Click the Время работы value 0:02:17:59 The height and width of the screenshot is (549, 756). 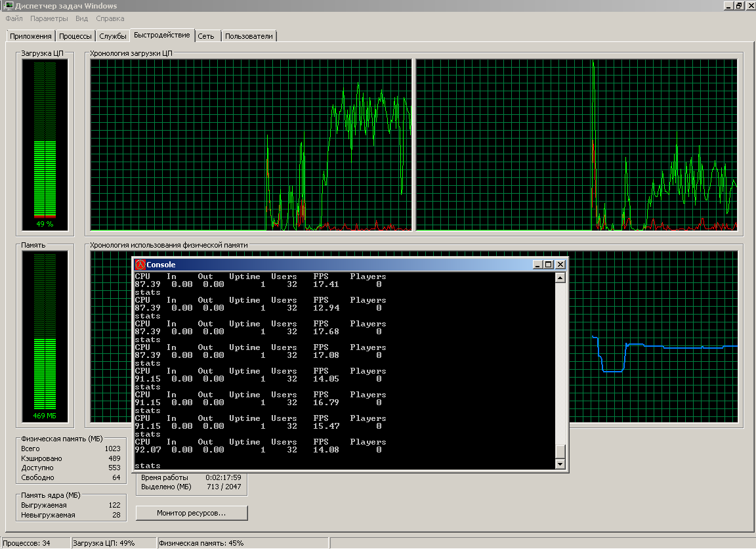pos(223,477)
